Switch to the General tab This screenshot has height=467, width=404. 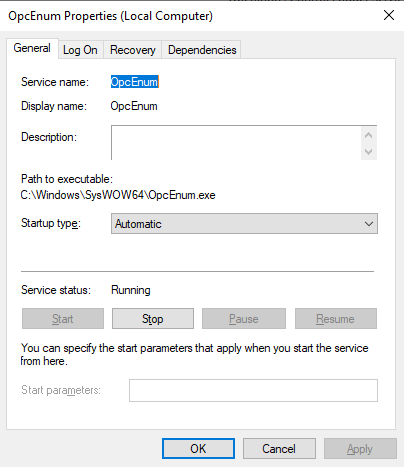click(32, 48)
